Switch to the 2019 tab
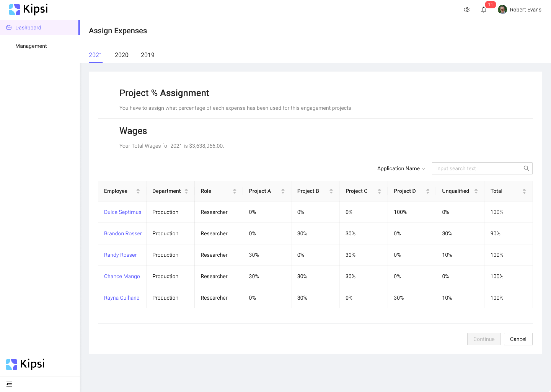 click(x=148, y=55)
